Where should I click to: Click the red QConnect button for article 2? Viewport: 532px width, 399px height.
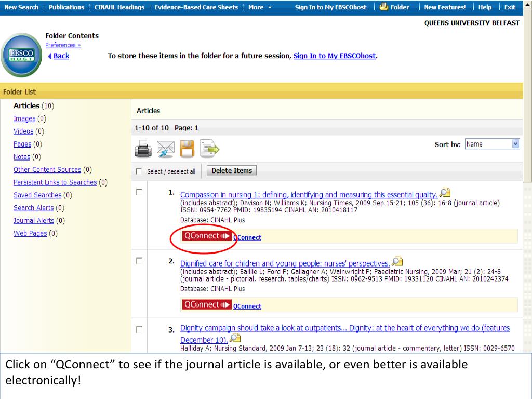(207, 304)
